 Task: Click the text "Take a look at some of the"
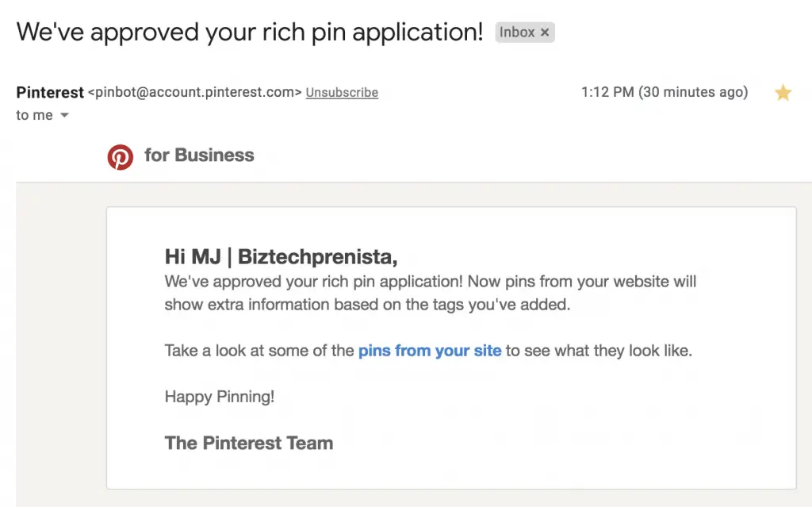click(x=259, y=351)
